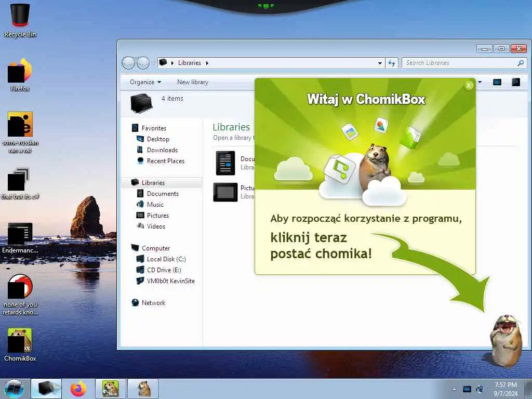Switch to the Explorer taskbar button

[x=46, y=389]
